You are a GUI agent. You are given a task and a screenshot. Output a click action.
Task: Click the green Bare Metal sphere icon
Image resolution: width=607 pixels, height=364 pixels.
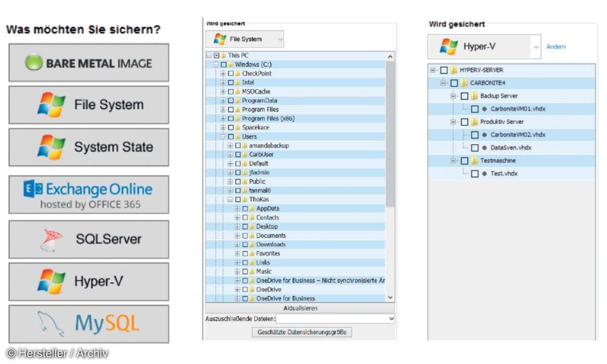coord(34,63)
